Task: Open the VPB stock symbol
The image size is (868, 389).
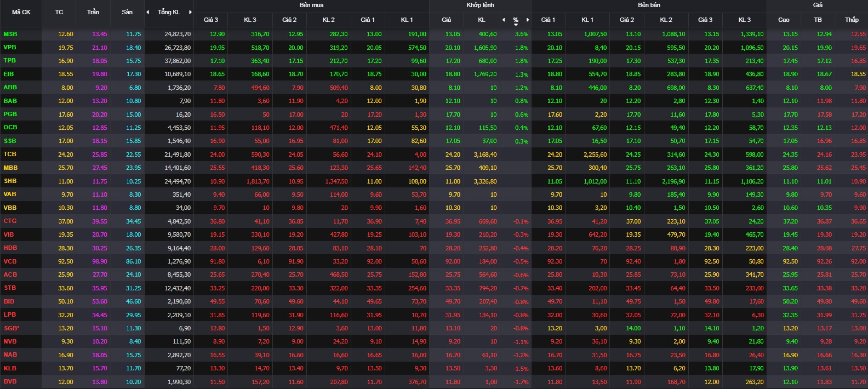Action: coord(10,47)
